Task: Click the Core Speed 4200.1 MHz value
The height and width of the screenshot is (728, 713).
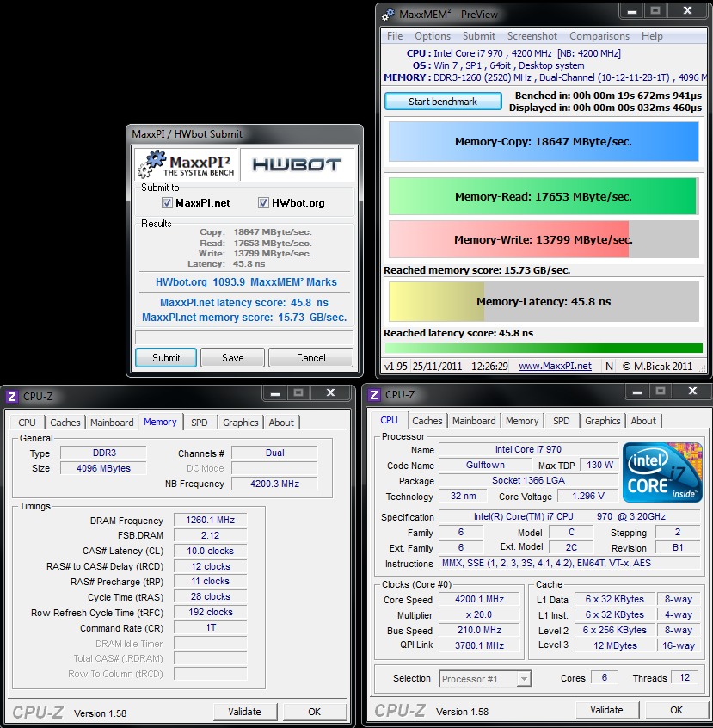Action: pos(480,600)
